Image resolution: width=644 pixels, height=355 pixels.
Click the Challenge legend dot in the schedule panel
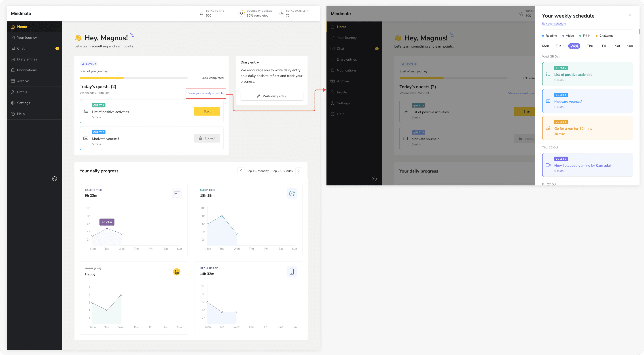coord(597,36)
